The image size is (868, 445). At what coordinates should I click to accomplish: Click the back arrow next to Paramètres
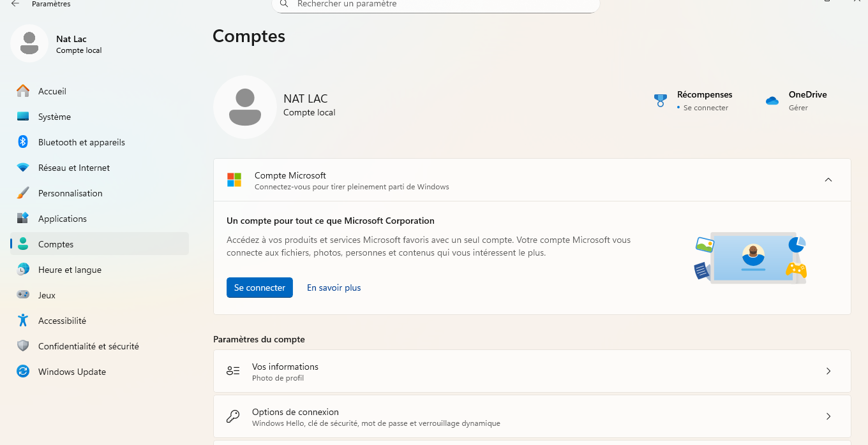point(15,4)
